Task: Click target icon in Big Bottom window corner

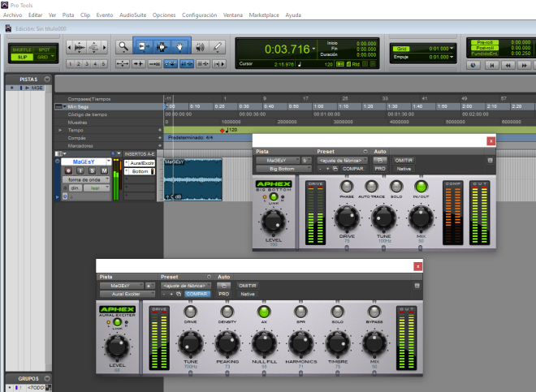Action: [491, 160]
